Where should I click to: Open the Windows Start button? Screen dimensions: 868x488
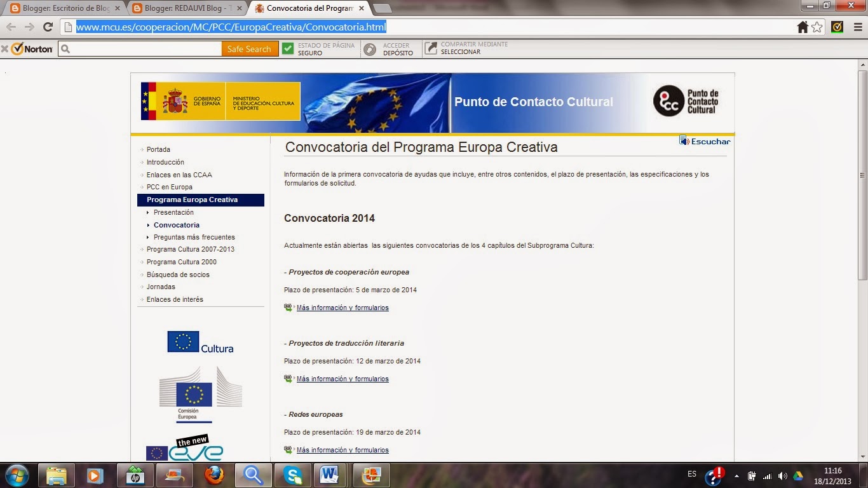point(17,475)
